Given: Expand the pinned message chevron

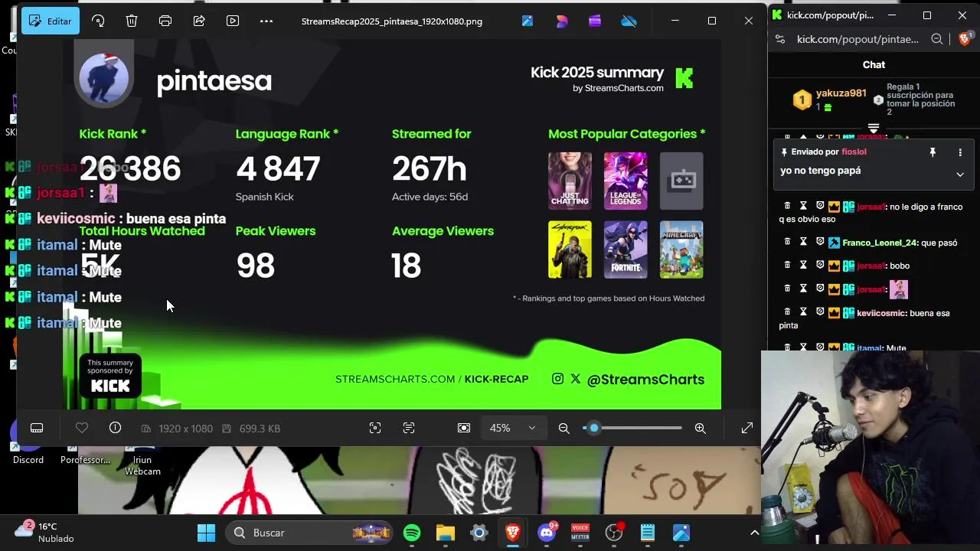Looking at the screenshot, I should pyautogui.click(x=960, y=174).
